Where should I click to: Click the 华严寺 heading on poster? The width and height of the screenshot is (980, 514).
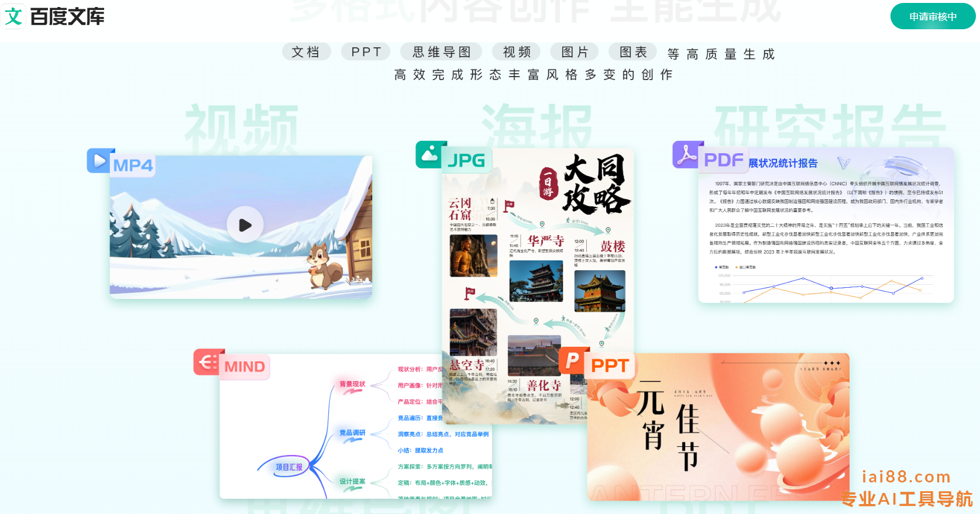click(545, 241)
